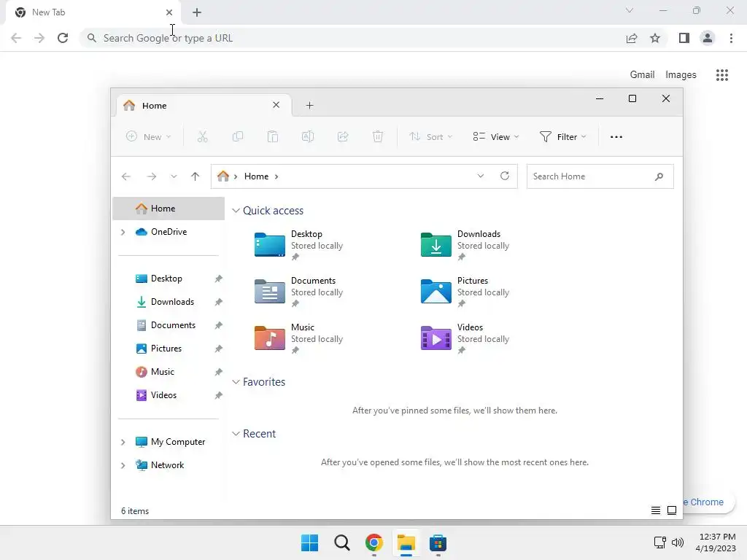This screenshot has width=747, height=560.
Task: Click the volume icon in the system tray
Action: click(x=678, y=542)
